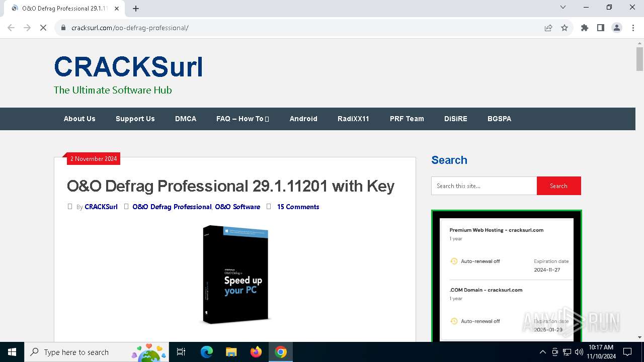
Task: Click the site lock icon
Action: click(63, 28)
